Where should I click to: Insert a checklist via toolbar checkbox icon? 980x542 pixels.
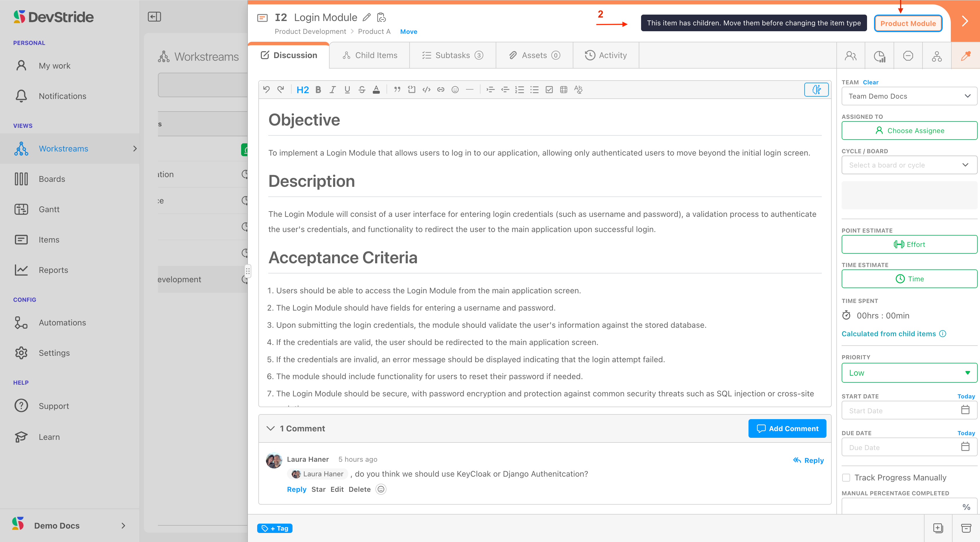point(549,89)
